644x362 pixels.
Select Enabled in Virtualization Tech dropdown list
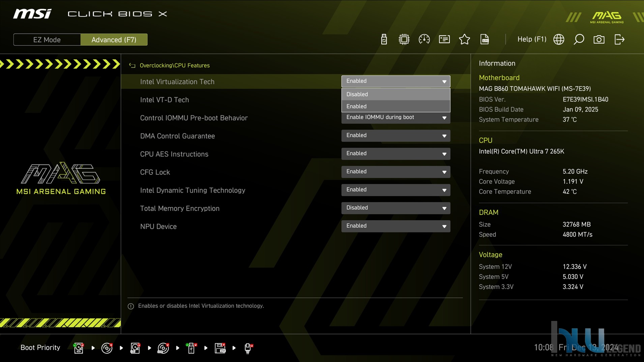pyautogui.click(x=396, y=106)
